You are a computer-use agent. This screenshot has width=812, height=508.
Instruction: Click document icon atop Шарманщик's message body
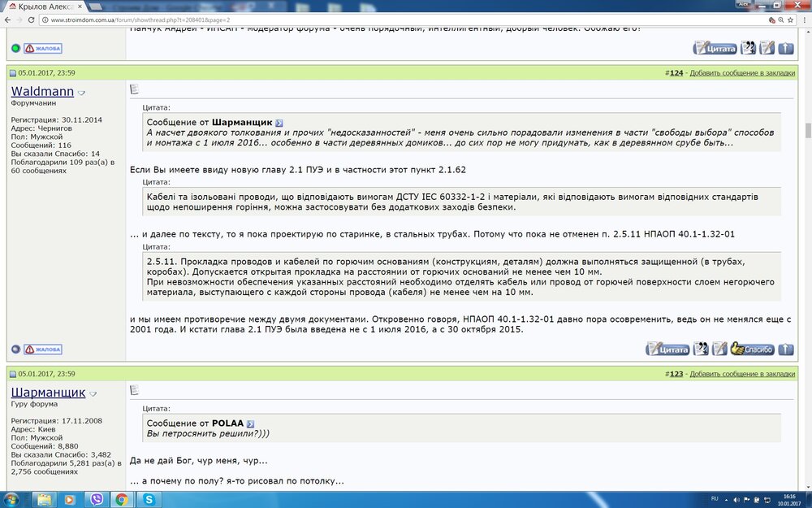134,390
